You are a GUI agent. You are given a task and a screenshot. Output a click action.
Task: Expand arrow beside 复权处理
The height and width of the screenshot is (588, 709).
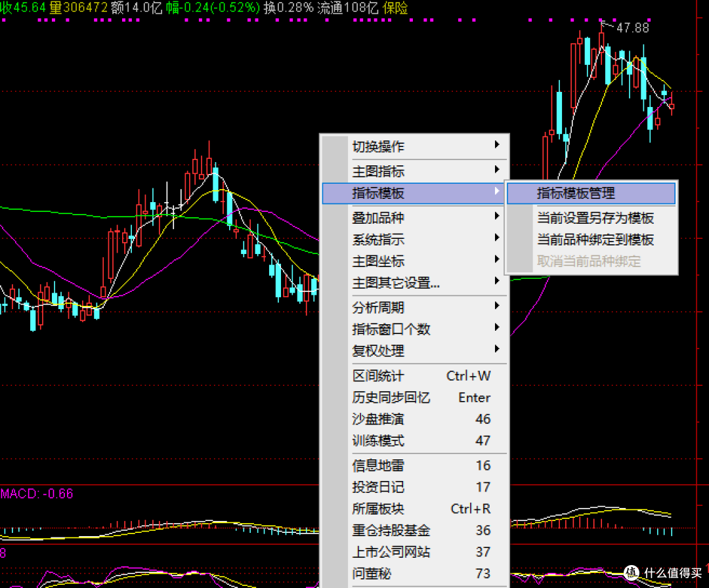coord(496,349)
